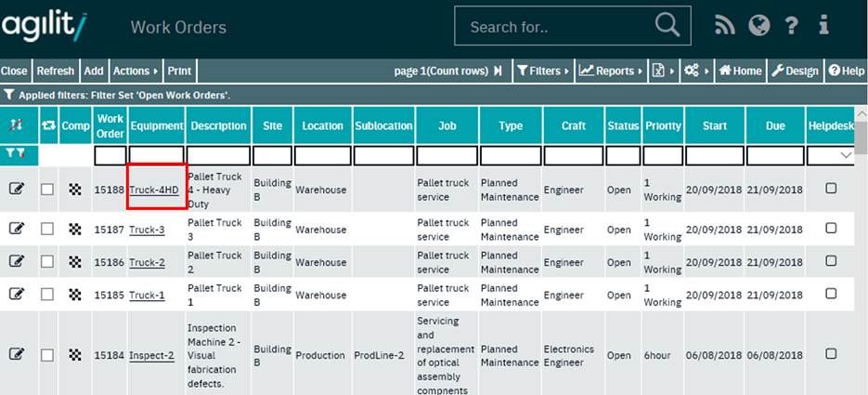Expand the Actions menu
Image resolution: width=868 pixels, height=395 pixels.
[135, 71]
